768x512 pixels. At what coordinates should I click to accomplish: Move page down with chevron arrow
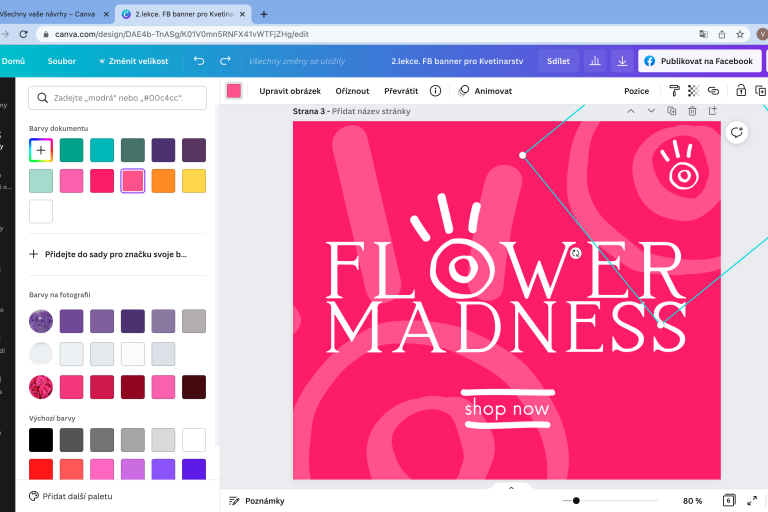(651, 111)
